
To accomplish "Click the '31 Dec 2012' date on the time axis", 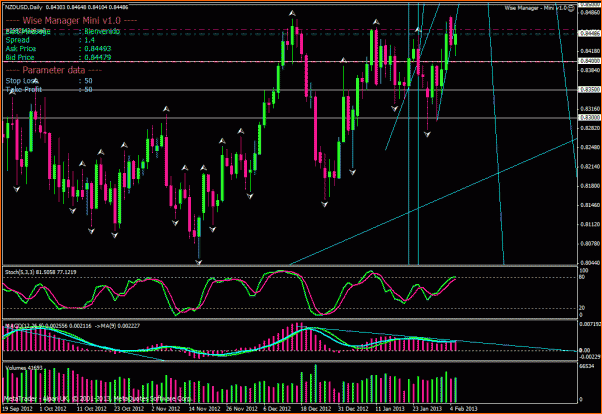I will click(x=353, y=409).
